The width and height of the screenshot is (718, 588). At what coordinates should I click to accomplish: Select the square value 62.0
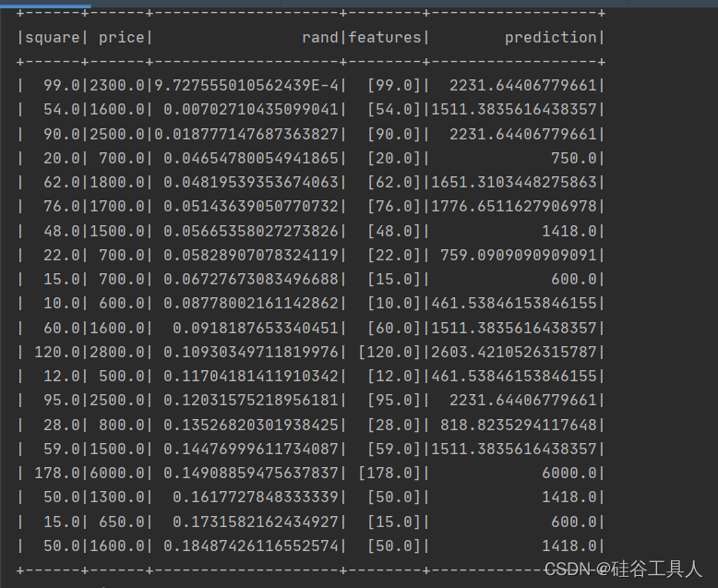click(x=62, y=182)
